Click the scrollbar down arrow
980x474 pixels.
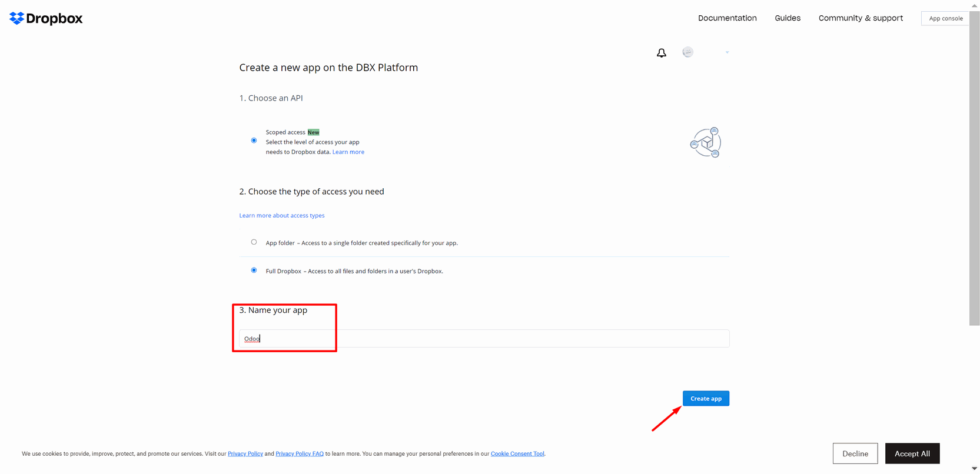975,469
